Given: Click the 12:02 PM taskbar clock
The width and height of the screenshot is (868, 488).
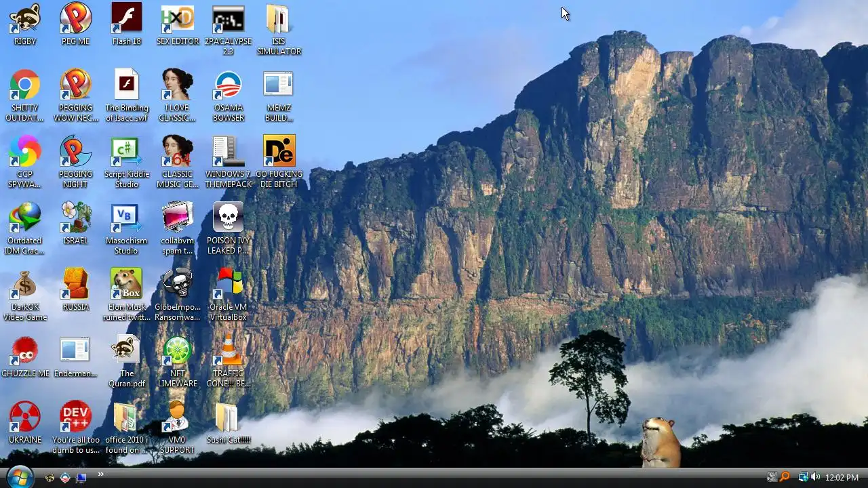Looking at the screenshot, I should 842,478.
